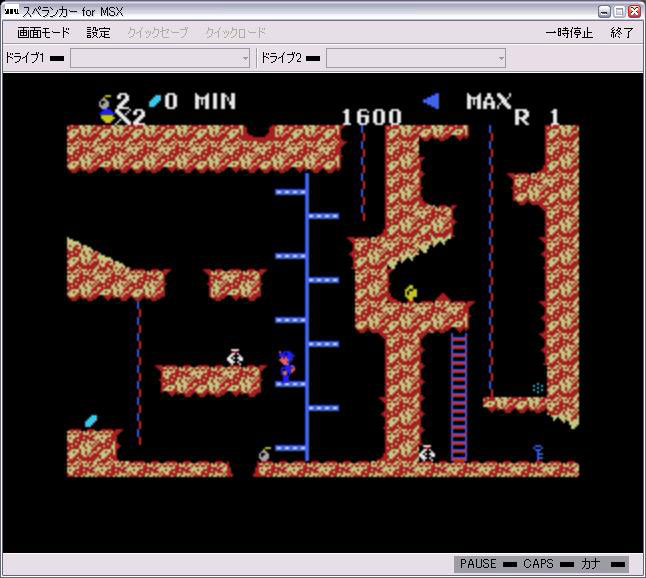This screenshot has height=578, width=646.
Task: Click the MIN energy label
Action: click(215, 101)
